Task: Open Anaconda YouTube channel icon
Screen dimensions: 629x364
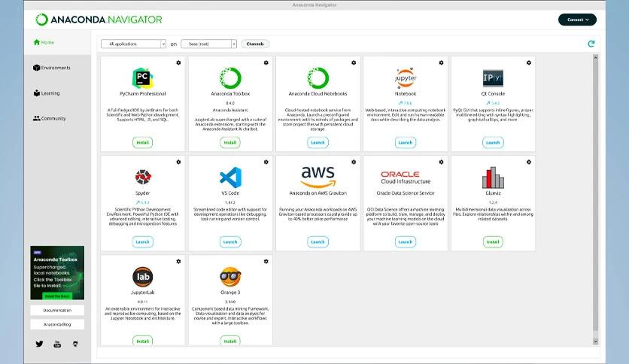Action: coord(57,344)
